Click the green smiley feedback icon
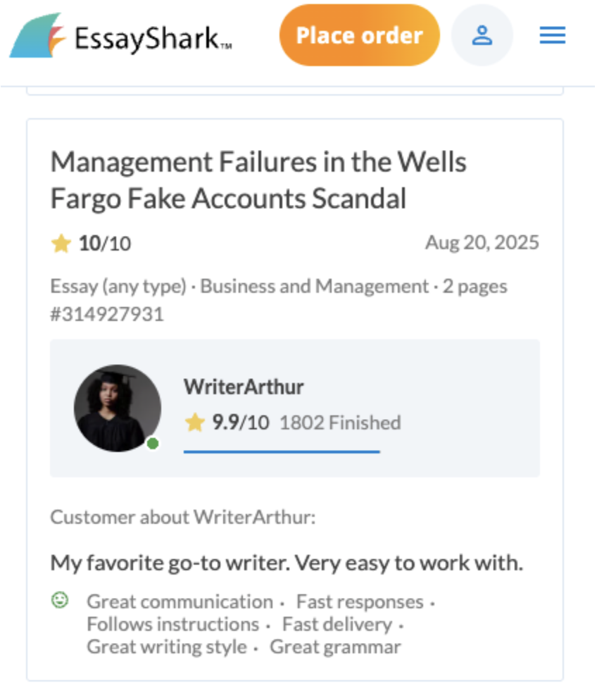Image resolution: width=597 pixels, height=700 pixels. pyautogui.click(x=61, y=601)
